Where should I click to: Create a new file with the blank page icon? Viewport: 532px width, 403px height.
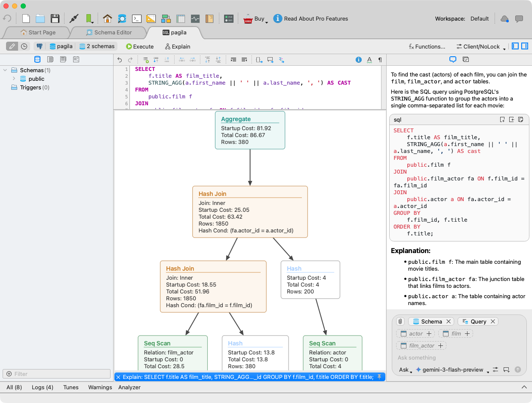[26, 18]
